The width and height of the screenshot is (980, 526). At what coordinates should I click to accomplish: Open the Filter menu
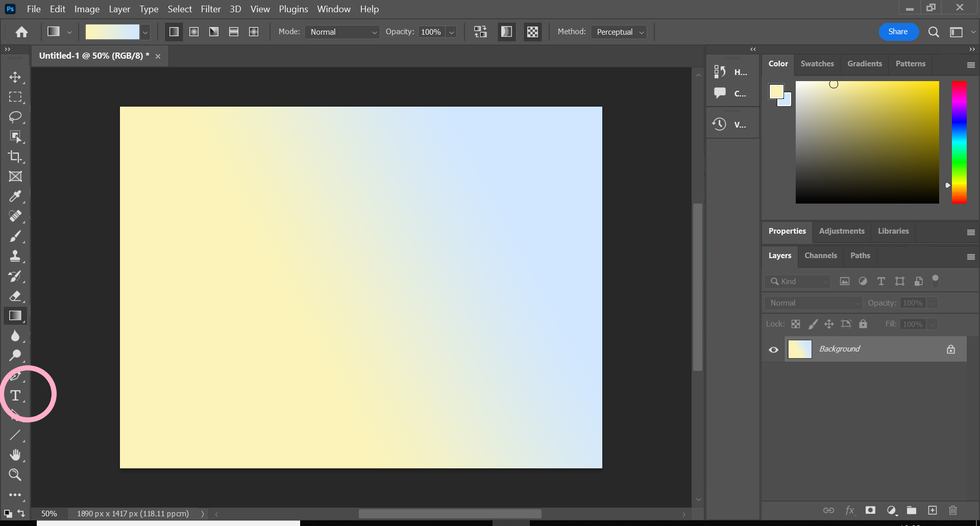point(211,9)
